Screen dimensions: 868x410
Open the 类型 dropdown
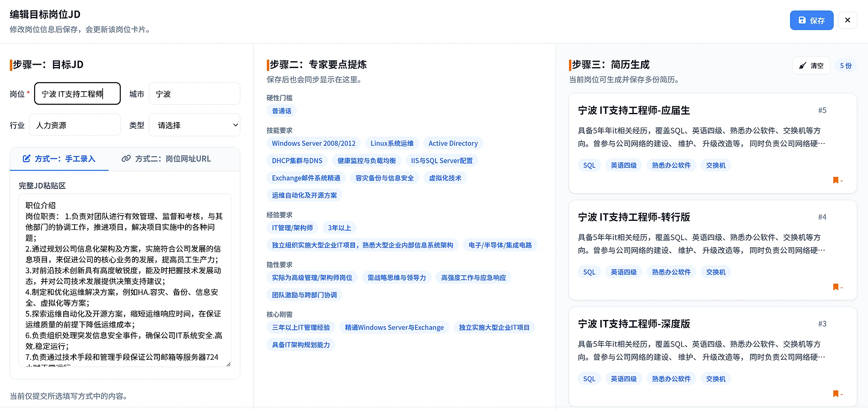coord(195,125)
